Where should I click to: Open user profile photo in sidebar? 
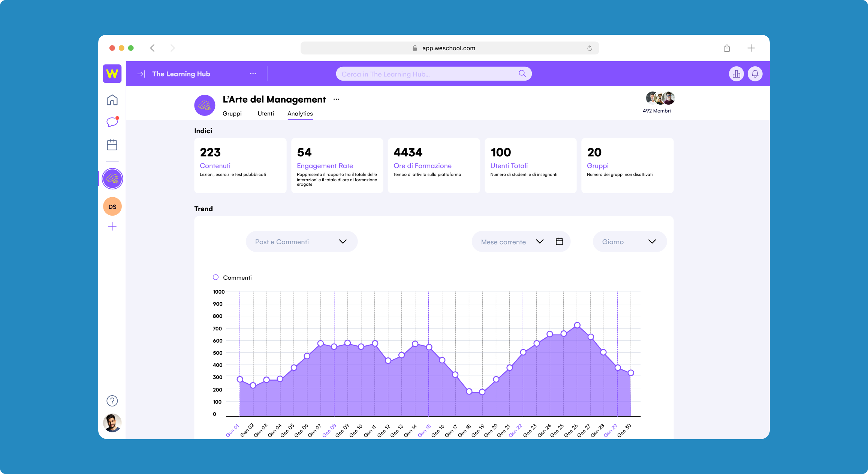click(x=112, y=423)
